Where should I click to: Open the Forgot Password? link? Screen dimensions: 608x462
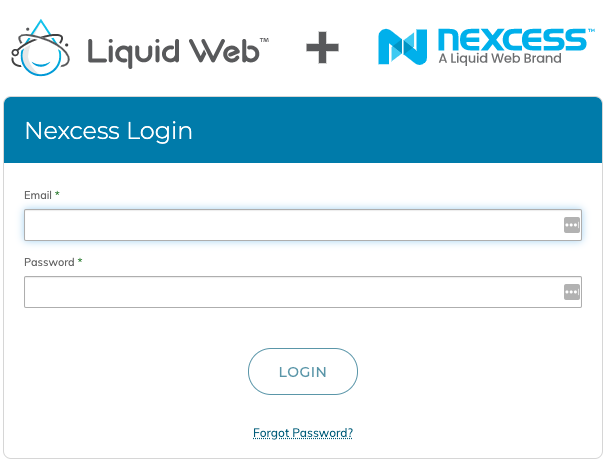tap(303, 433)
